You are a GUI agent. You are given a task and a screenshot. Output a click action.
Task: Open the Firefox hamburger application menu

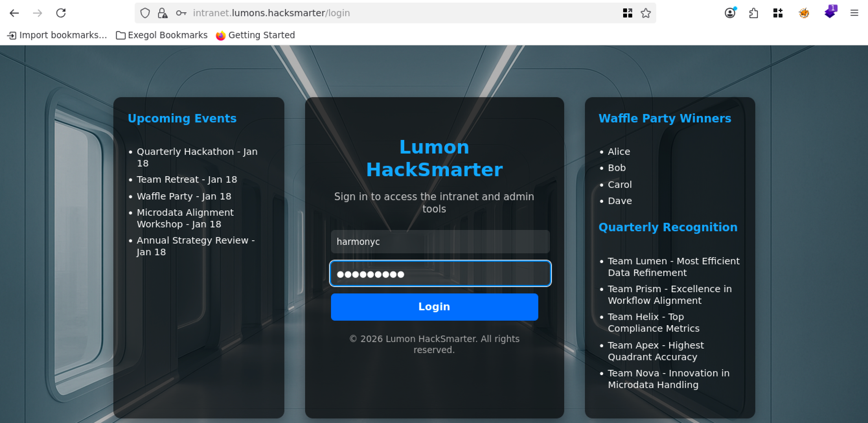click(x=854, y=13)
